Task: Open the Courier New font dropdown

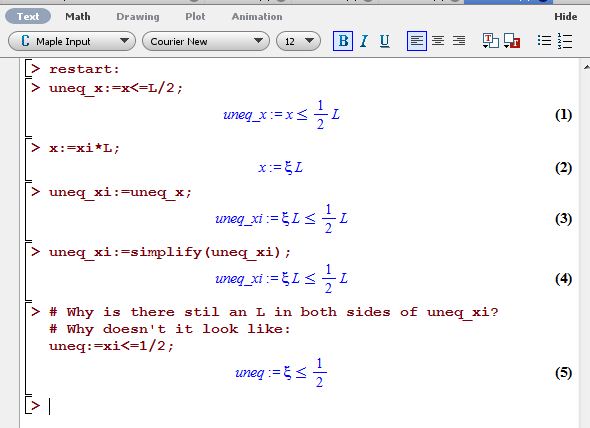Action: tap(205, 41)
